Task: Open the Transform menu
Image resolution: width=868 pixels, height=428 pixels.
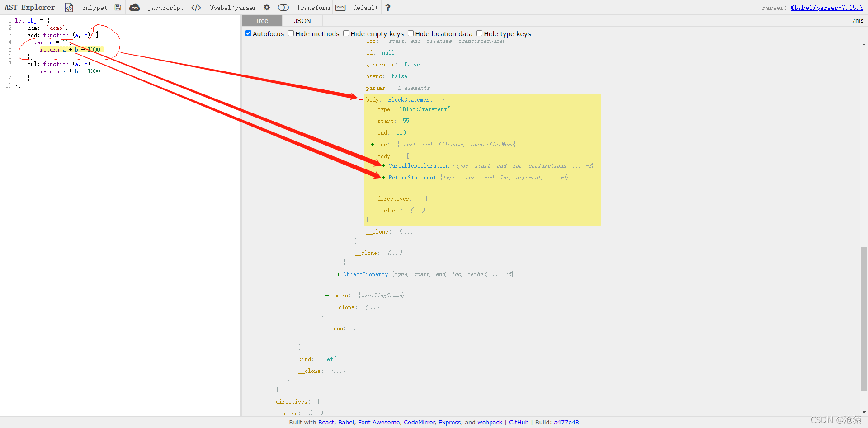Action: point(313,8)
